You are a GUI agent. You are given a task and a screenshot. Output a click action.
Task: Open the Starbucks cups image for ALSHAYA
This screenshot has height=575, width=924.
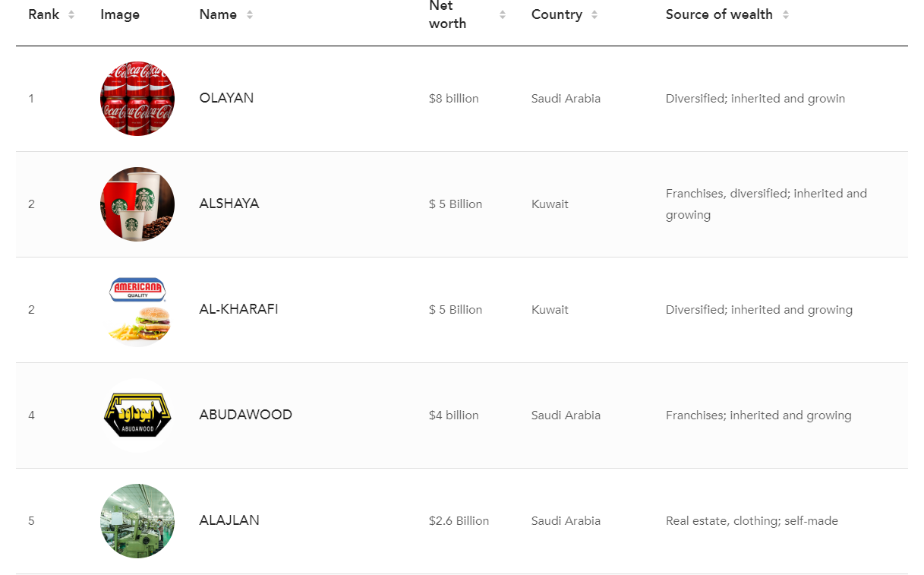point(137,204)
